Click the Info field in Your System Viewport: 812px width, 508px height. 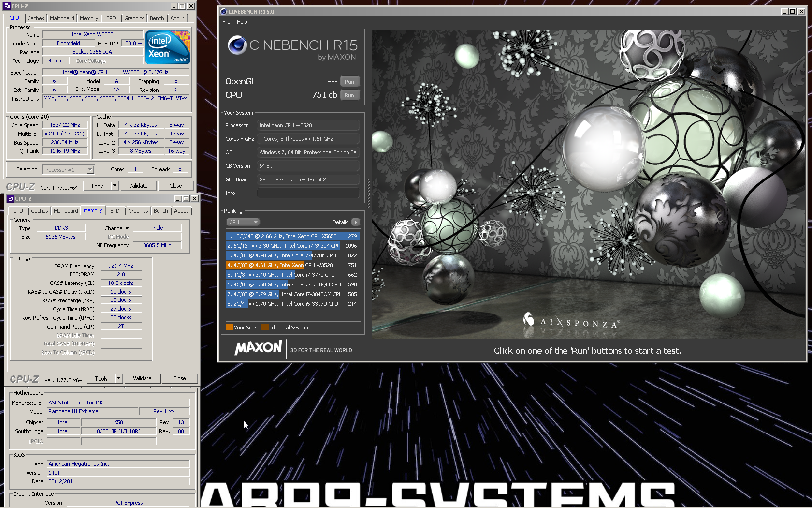pyautogui.click(x=308, y=193)
